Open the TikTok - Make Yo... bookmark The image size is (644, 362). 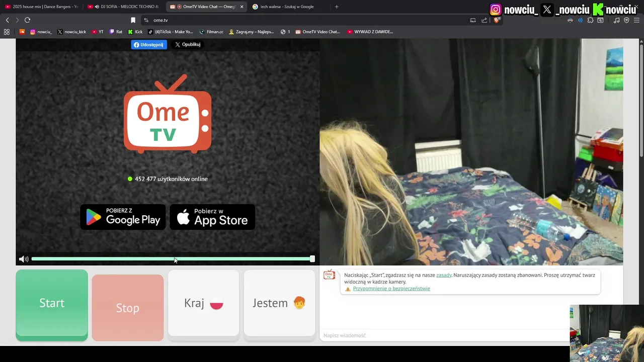click(171, 32)
